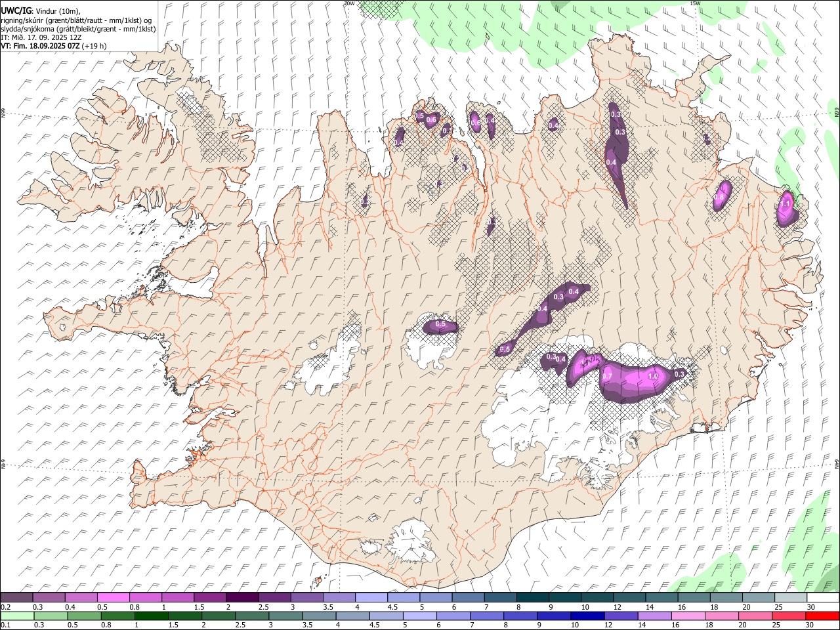This screenshot has height=630, width=840.
Task: Click the '1.5' label on the upper scale
Action: [x=199, y=607]
